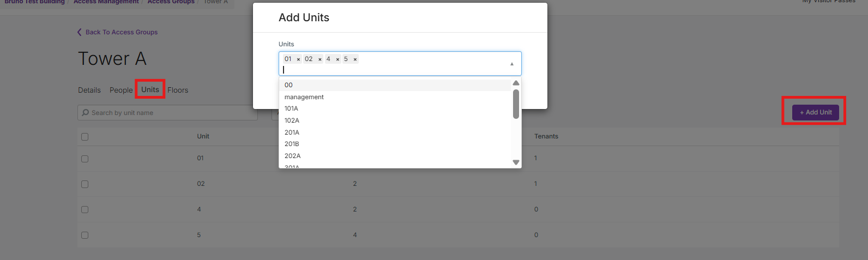Remove the 01 chip from Units field
Image resolution: width=868 pixels, height=260 pixels.
[x=298, y=59]
